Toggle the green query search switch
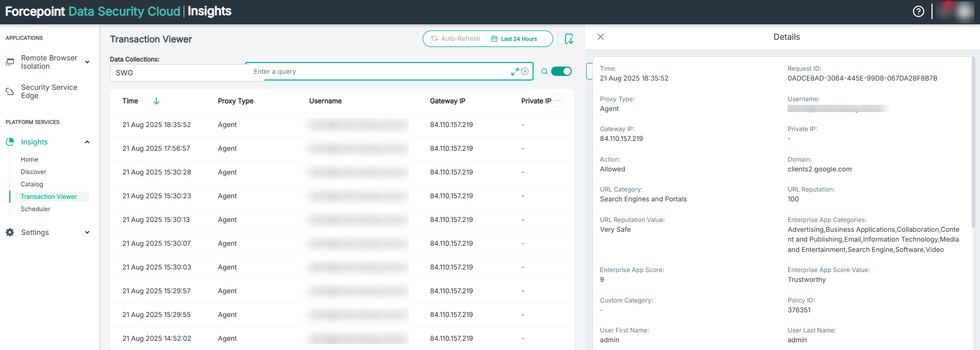 click(x=561, y=72)
